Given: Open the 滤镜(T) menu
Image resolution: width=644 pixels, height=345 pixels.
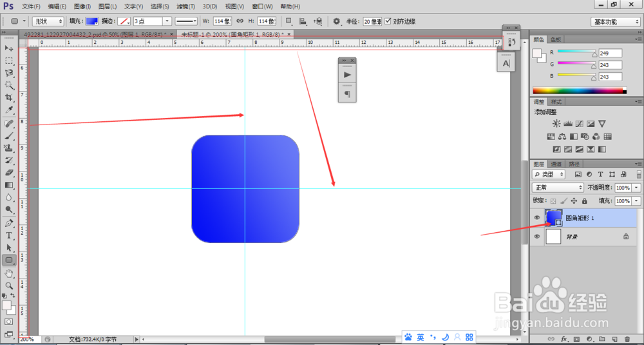Looking at the screenshot, I should 185,6.
